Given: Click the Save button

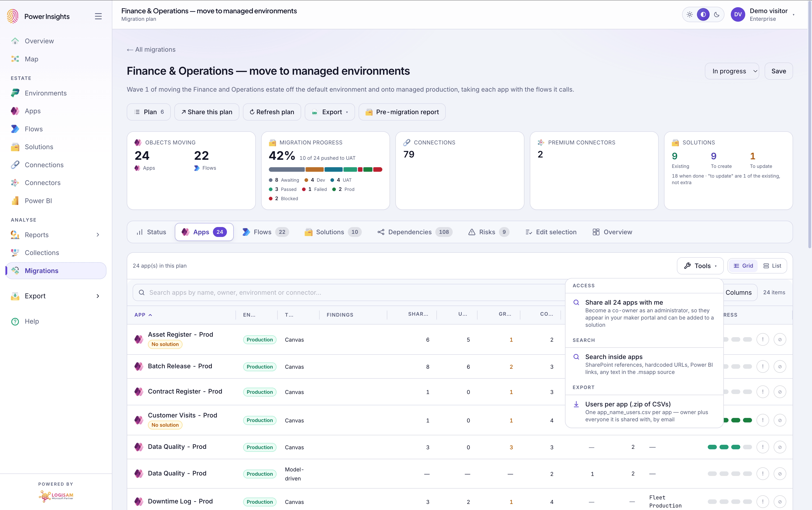Looking at the screenshot, I should coord(779,71).
